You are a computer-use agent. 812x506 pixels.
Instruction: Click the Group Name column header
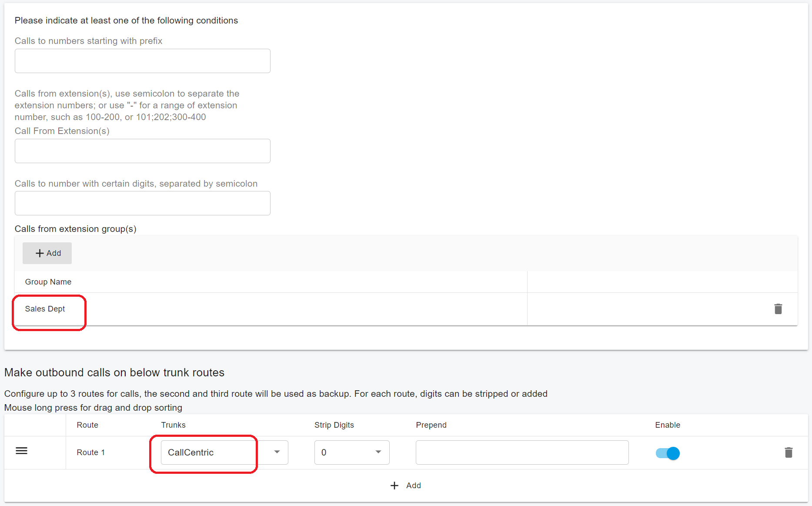[x=48, y=282]
